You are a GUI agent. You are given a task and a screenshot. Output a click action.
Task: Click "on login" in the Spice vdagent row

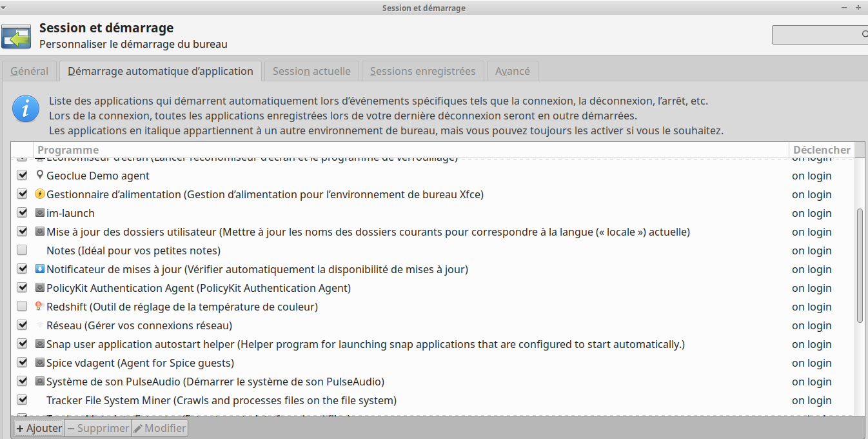[812, 363]
